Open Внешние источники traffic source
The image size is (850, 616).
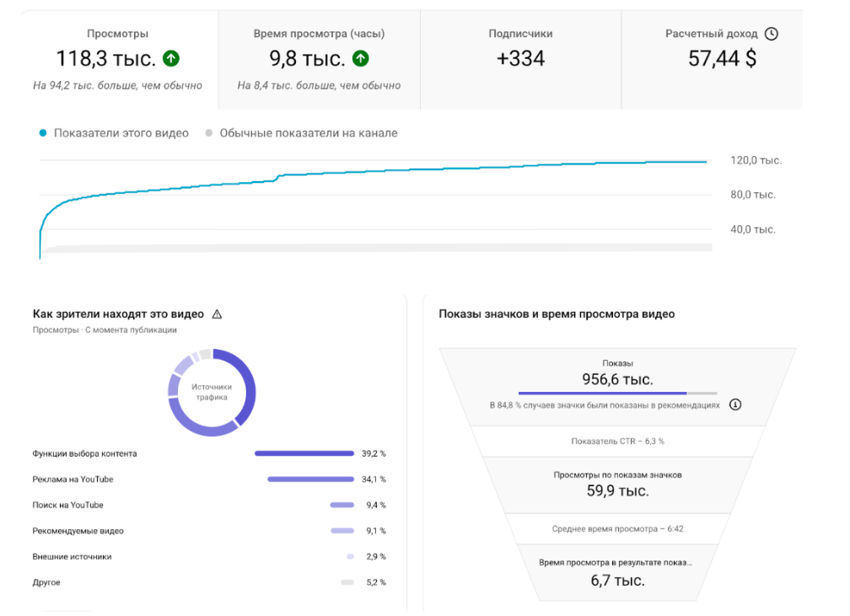tap(72, 557)
